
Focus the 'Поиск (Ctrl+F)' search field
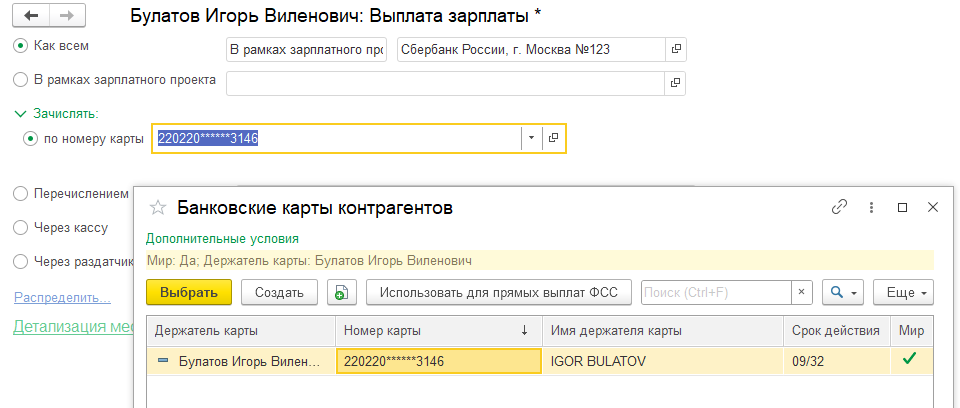[716, 292]
